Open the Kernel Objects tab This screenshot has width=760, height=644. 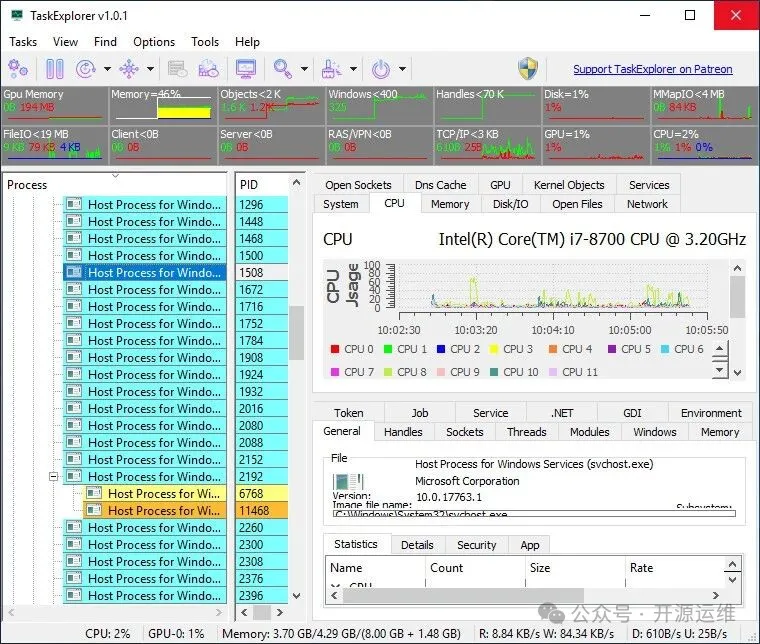569,185
